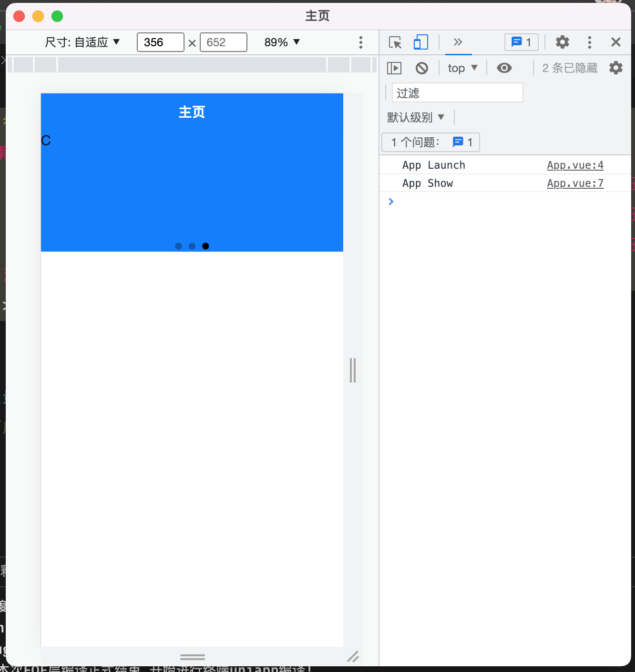Edit the height field showing 652
Image resolution: width=635 pixels, height=672 pixels.
click(223, 42)
